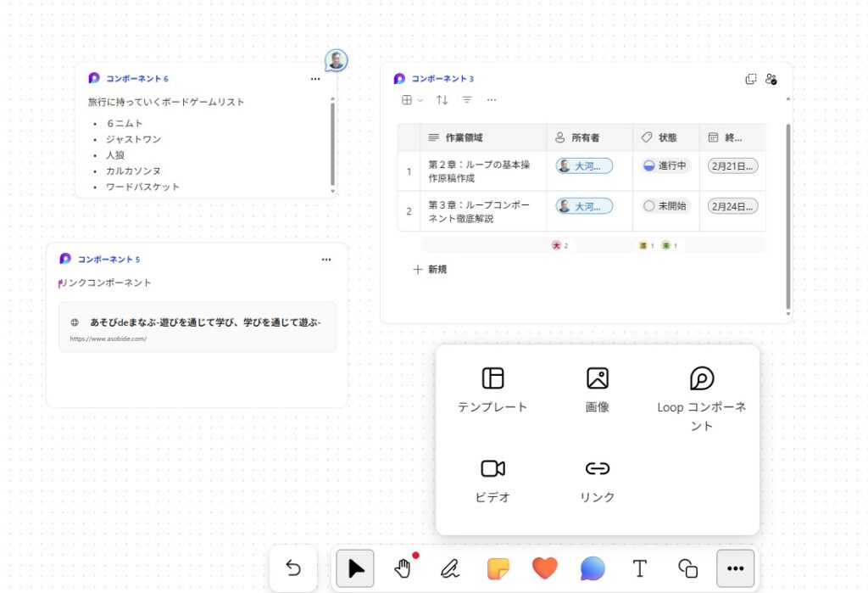
Task: Open the コンポーネント 5 options ellipsis menu
Action: click(326, 260)
